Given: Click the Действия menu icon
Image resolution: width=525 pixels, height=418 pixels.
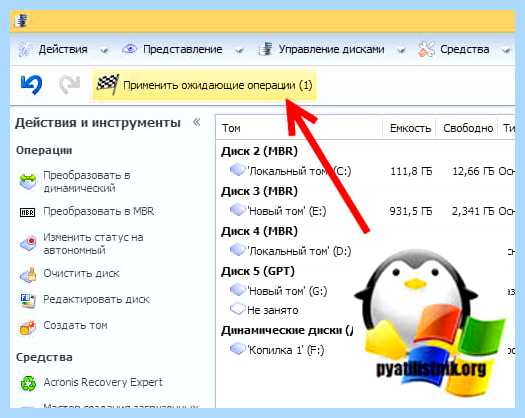Looking at the screenshot, I should coord(25,50).
